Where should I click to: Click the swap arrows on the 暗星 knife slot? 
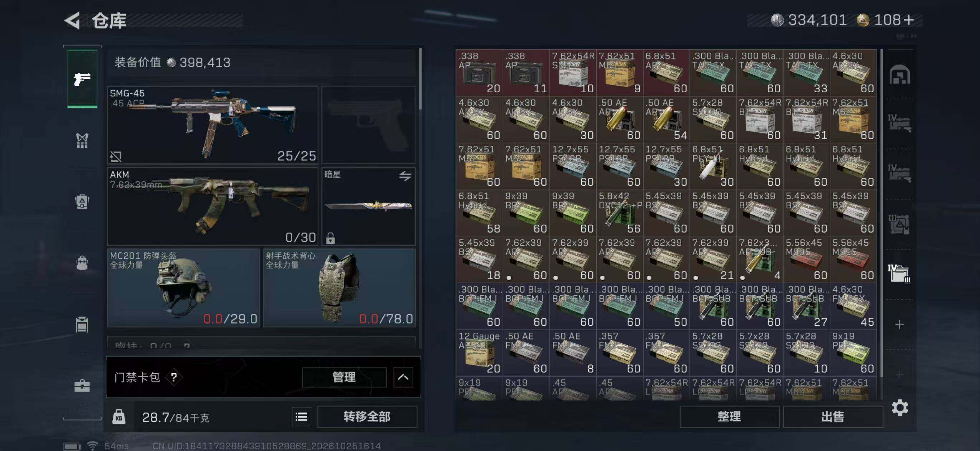(x=405, y=176)
